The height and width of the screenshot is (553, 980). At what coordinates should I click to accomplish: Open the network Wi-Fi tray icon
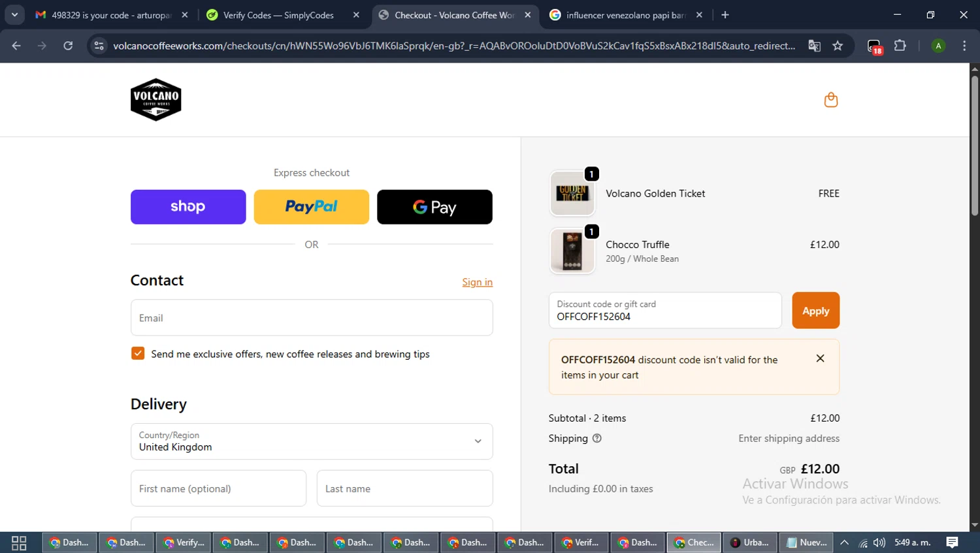coord(862,543)
